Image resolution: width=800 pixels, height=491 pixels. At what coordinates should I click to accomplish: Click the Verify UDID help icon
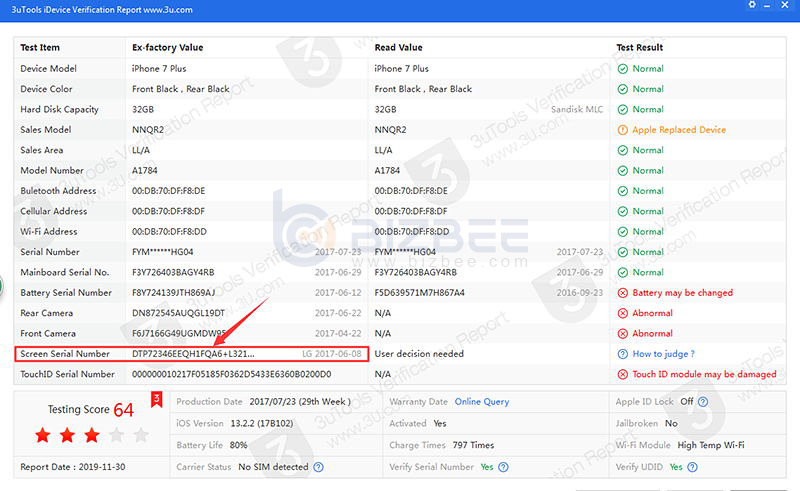click(x=692, y=467)
